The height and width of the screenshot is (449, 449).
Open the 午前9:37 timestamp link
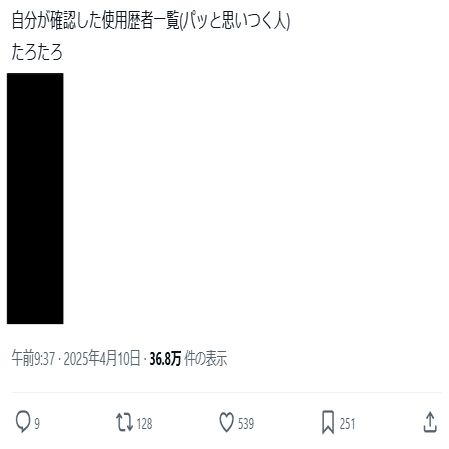click(33, 359)
